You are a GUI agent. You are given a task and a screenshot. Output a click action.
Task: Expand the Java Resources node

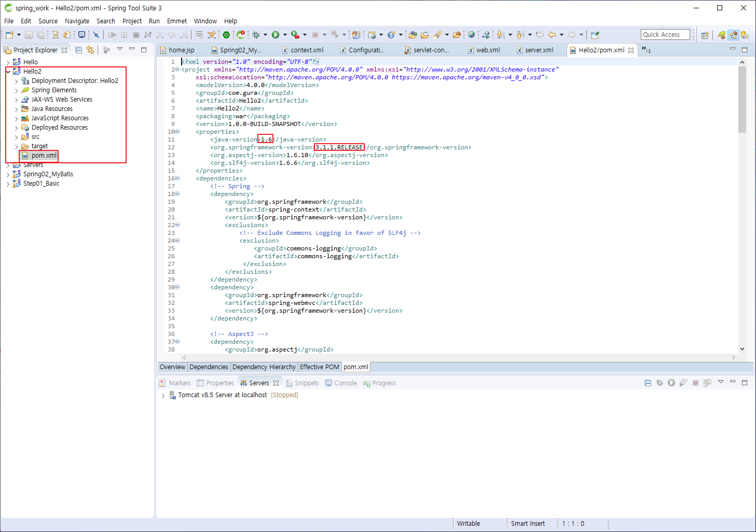coord(17,109)
